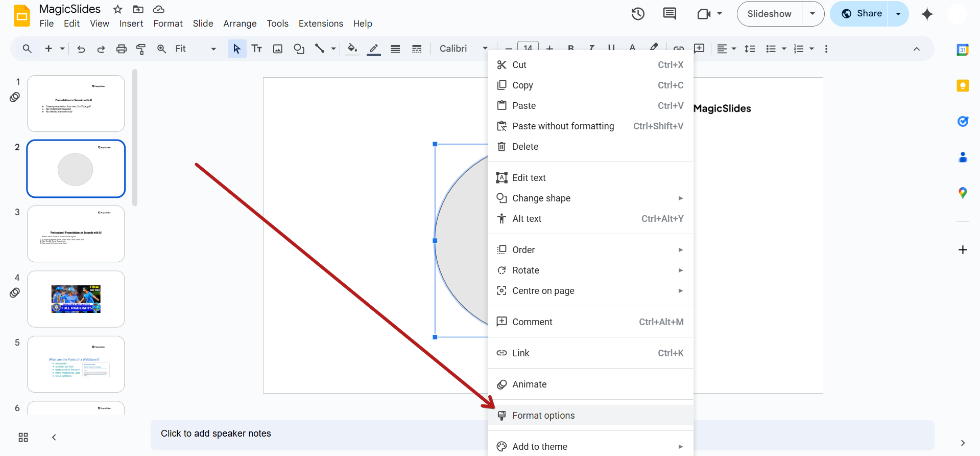This screenshot has height=456, width=980.
Task: Hide the menus with collapse chevron
Action: pyautogui.click(x=917, y=49)
